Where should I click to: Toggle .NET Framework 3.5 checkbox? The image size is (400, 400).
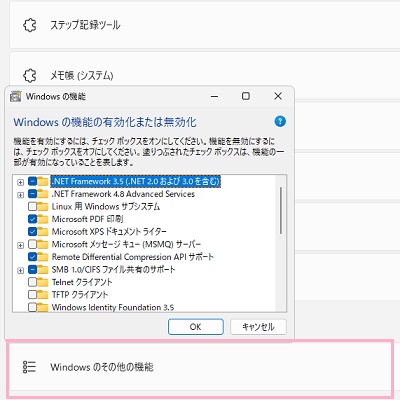[32, 181]
